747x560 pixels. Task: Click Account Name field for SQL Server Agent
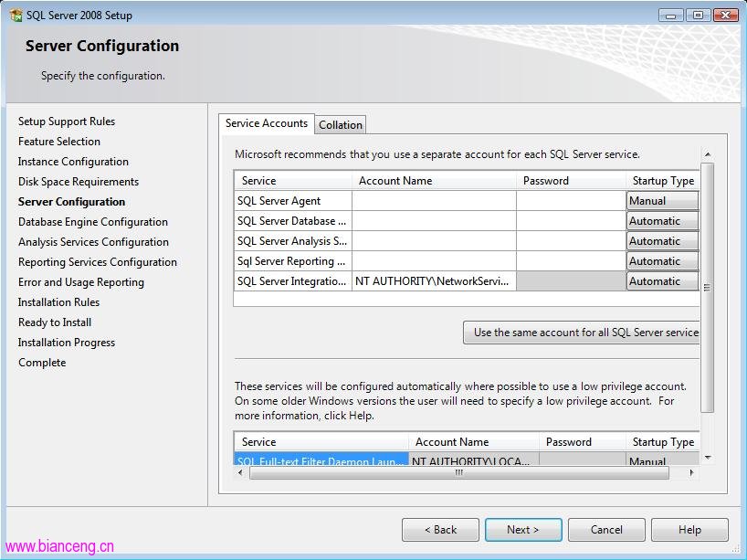(x=434, y=201)
